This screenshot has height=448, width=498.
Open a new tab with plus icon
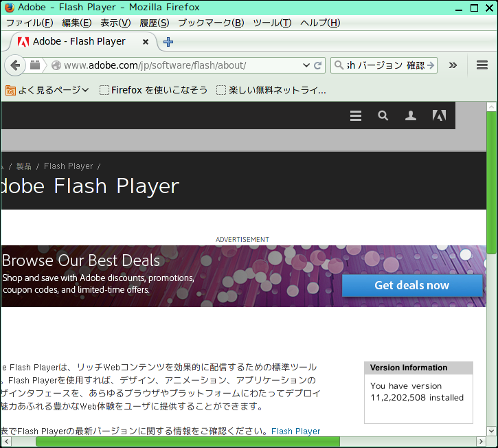168,42
